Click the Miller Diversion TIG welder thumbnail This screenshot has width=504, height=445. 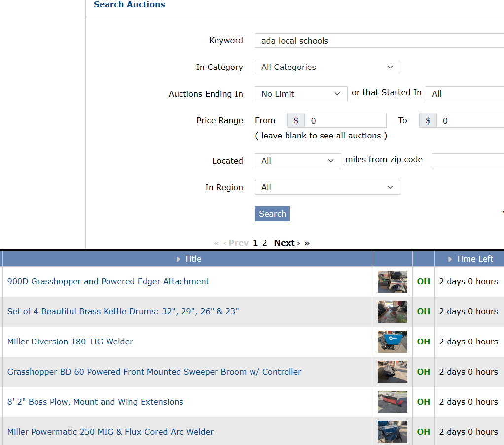point(393,342)
